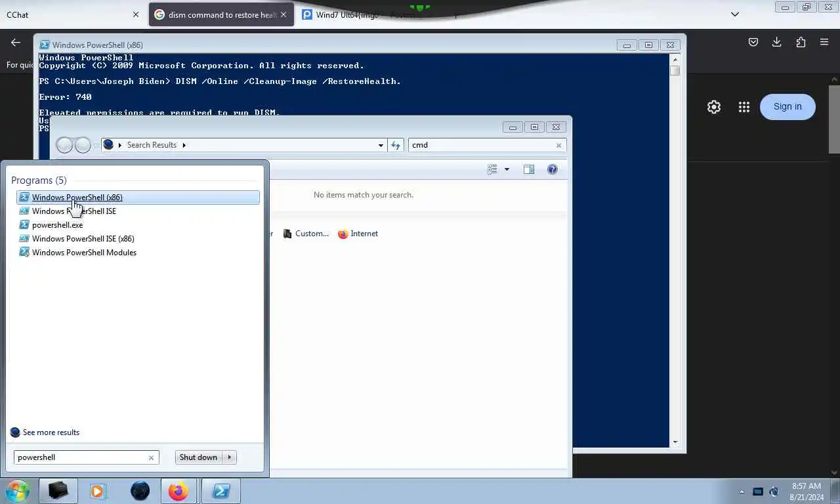Click 'No items match your search.' message

tap(364, 195)
